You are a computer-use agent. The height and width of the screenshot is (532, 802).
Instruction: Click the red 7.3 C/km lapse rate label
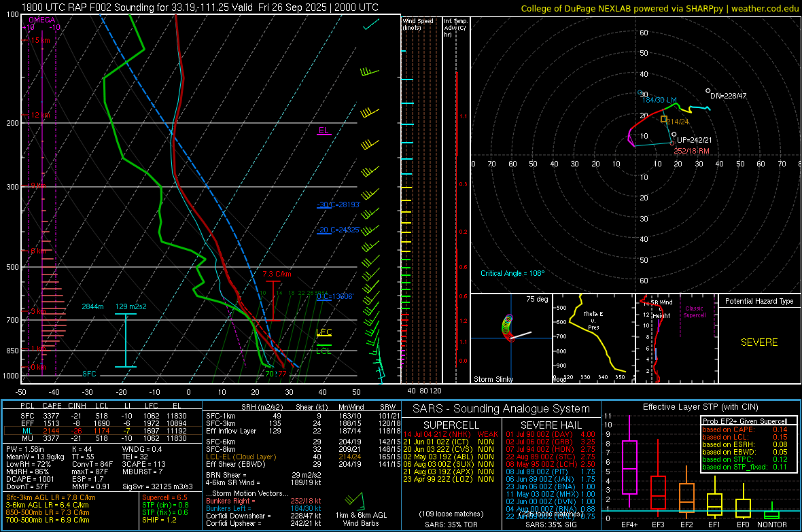[x=277, y=274]
